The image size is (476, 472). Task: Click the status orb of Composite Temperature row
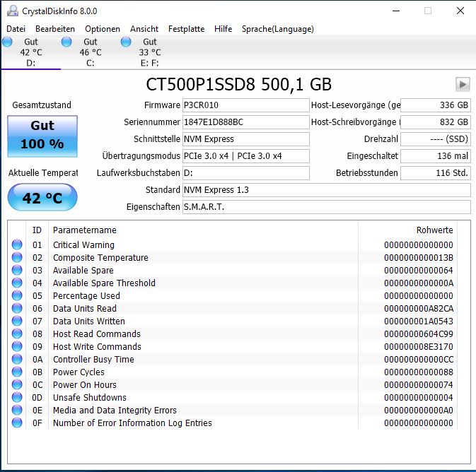(17, 257)
